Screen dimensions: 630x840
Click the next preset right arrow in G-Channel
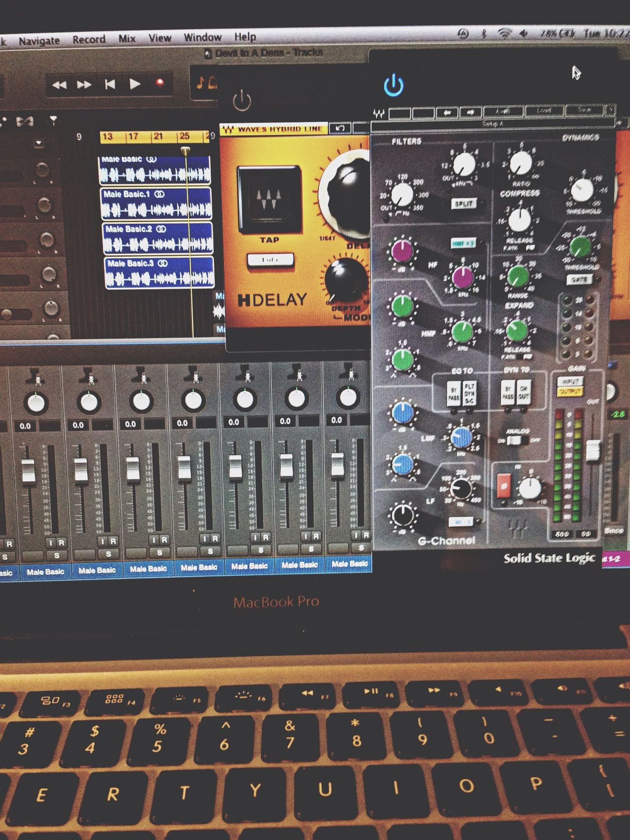[x=471, y=112]
